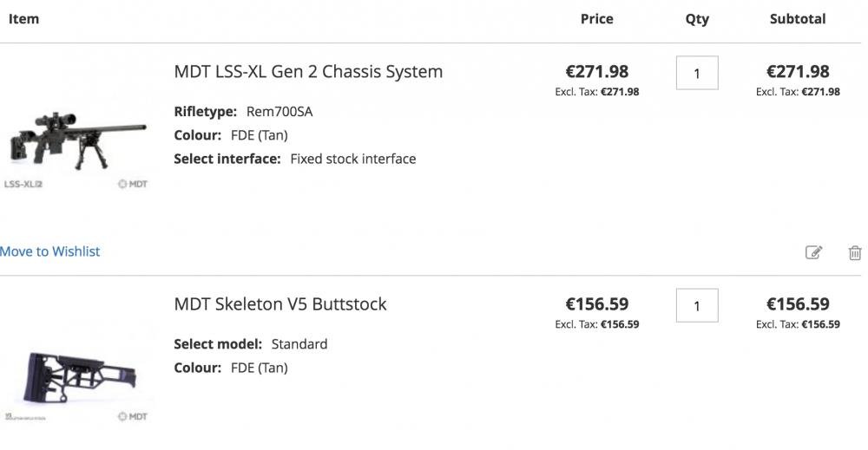Click the Fixed stock interface option text

(353, 159)
